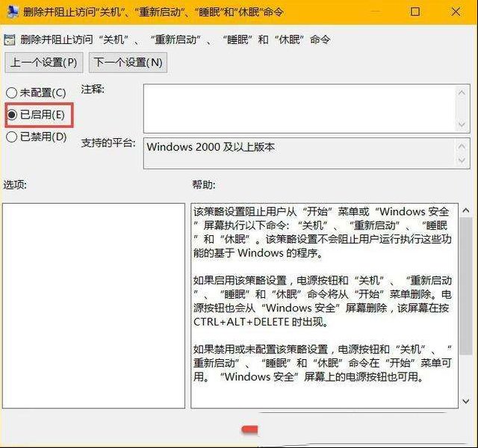Click the 帮助 panel scroll up arrow
Image resolution: width=478 pixels, height=448 pixels.
pos(465,211)
